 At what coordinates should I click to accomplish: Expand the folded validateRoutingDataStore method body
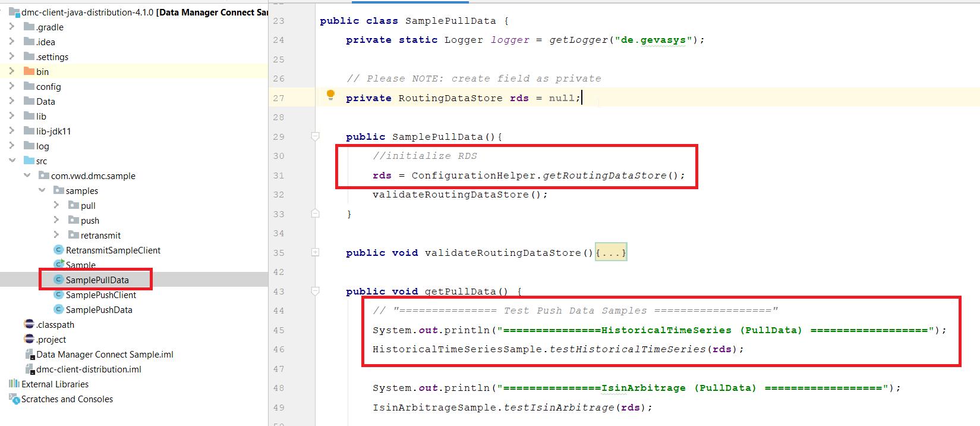tap(611, 253)
